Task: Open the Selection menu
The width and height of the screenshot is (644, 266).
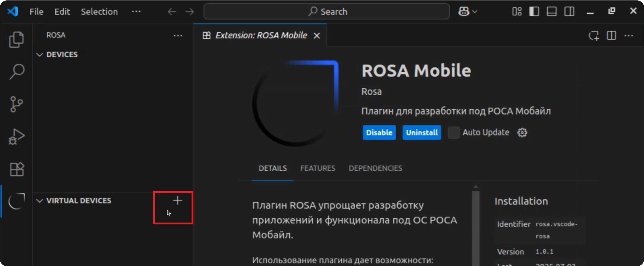Action: click(99, 11)
